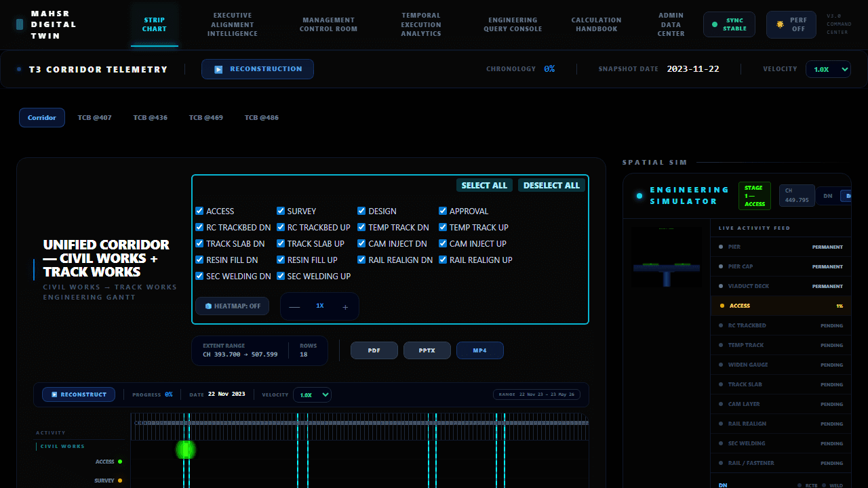
Task: Open the top Velocity 1.0X dropdown
Action: point(828,69)
